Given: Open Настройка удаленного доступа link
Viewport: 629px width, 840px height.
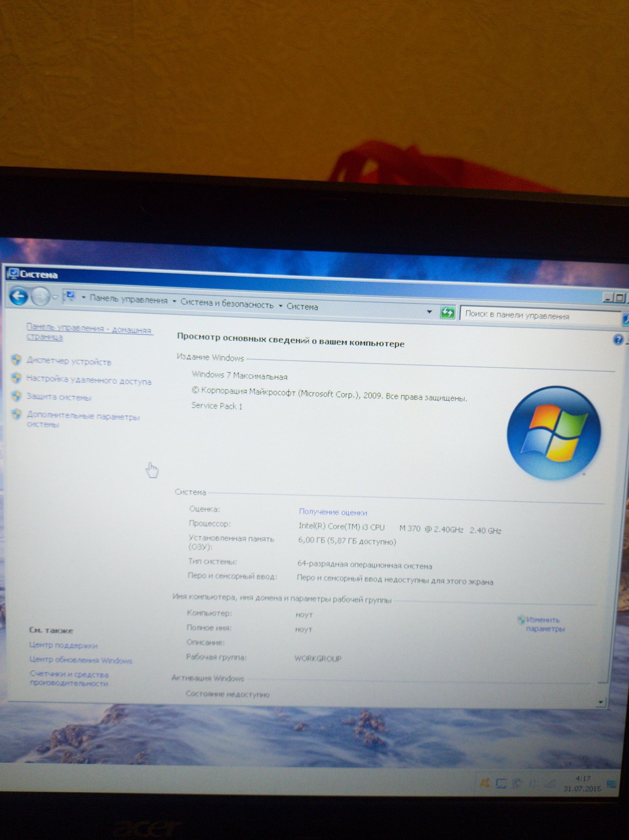Looking at the screenshot, I should point(89,380).
